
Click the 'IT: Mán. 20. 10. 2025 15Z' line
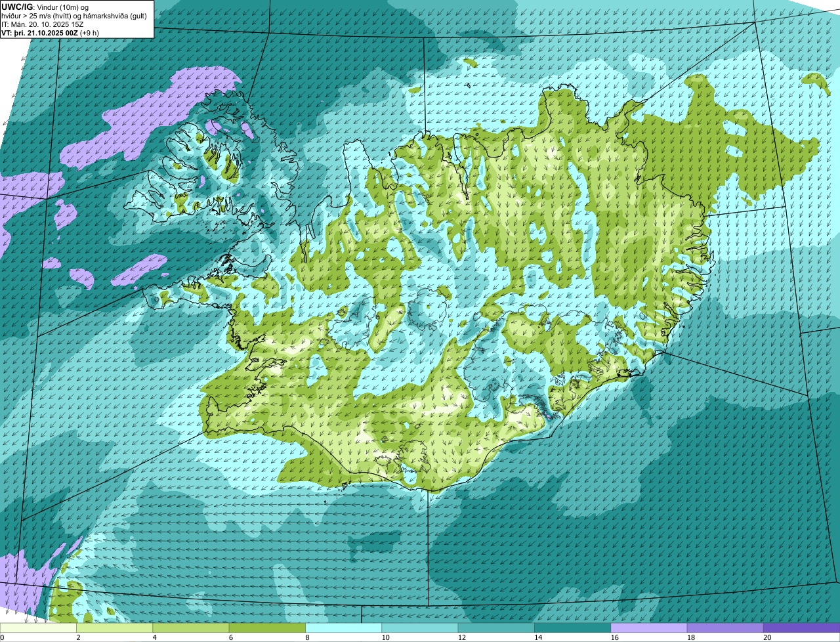43,24
